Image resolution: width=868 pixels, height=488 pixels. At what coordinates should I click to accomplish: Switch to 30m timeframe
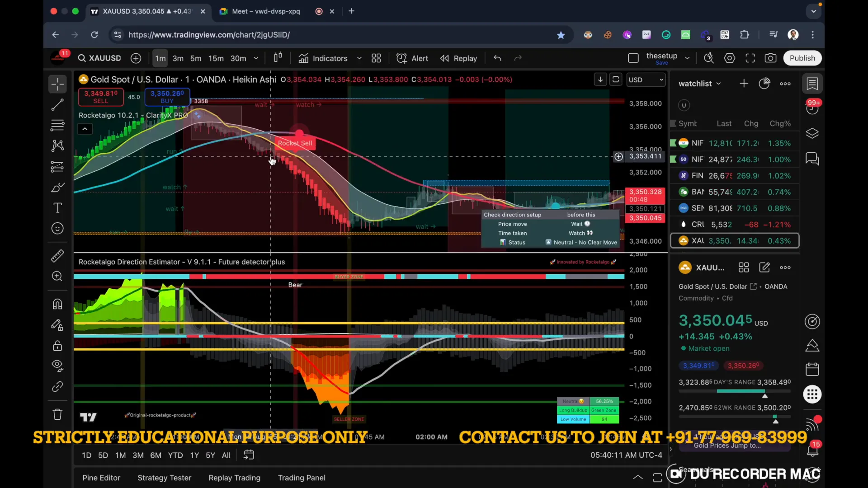(x=238, y=58)
